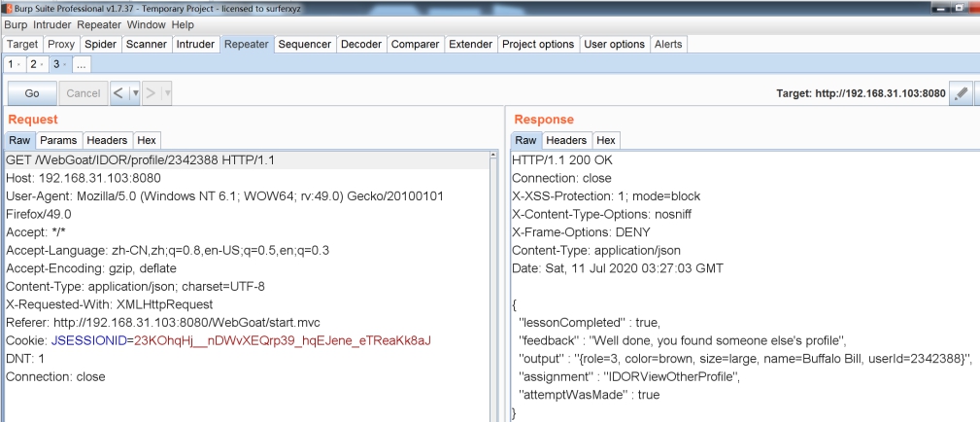Switch to the Sequencer tab
Image resolution: width=980 pixels, height=422 pixels.
[305, 44]
